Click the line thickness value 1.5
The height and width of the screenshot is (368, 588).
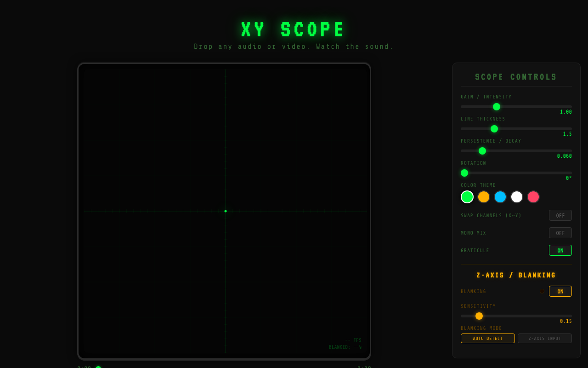point(567,134)
